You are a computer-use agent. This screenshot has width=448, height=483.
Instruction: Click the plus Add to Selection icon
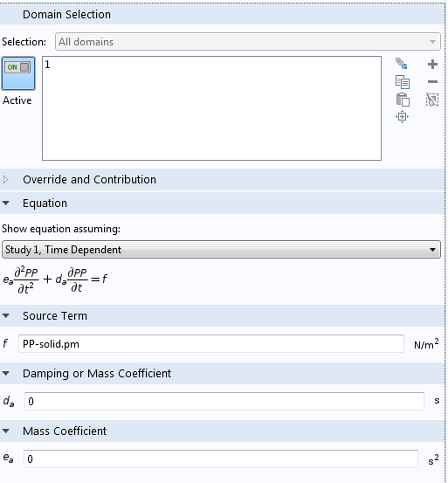pyautogui.click(x=432, y=64)
